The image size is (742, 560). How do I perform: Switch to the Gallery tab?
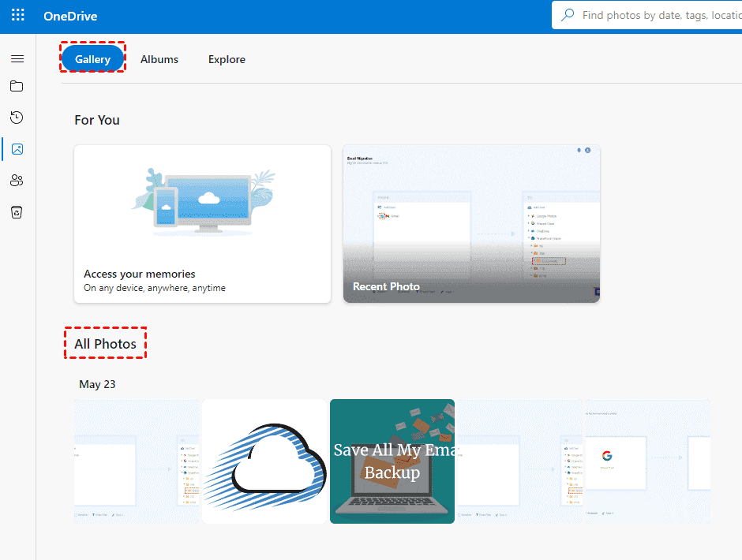coord(92,59)
